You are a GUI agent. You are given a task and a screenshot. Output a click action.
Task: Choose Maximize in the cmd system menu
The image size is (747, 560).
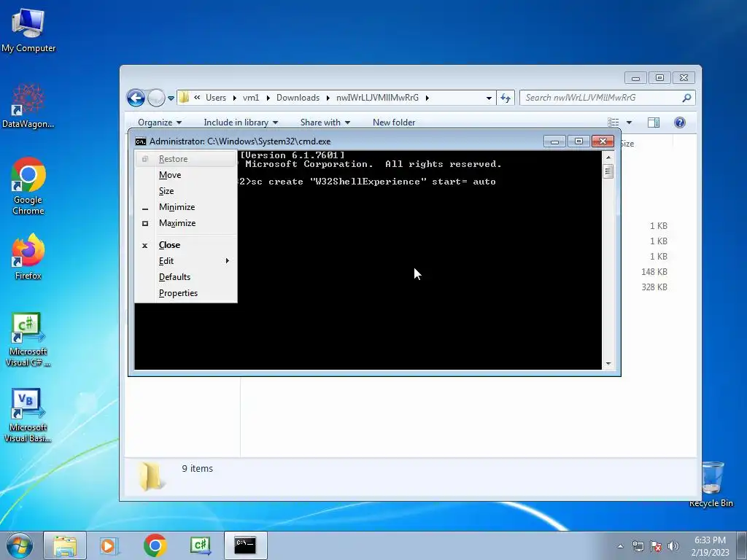click(x=186, y=223)
